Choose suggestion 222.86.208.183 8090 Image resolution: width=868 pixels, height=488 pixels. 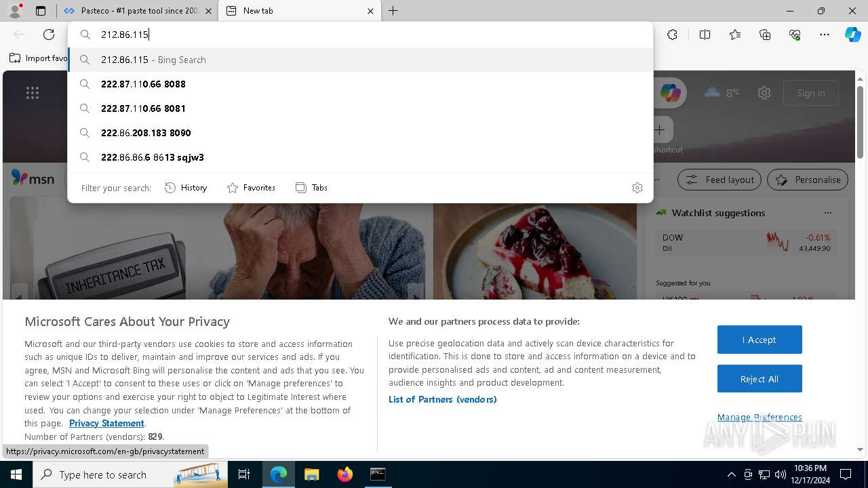(360, 133)
